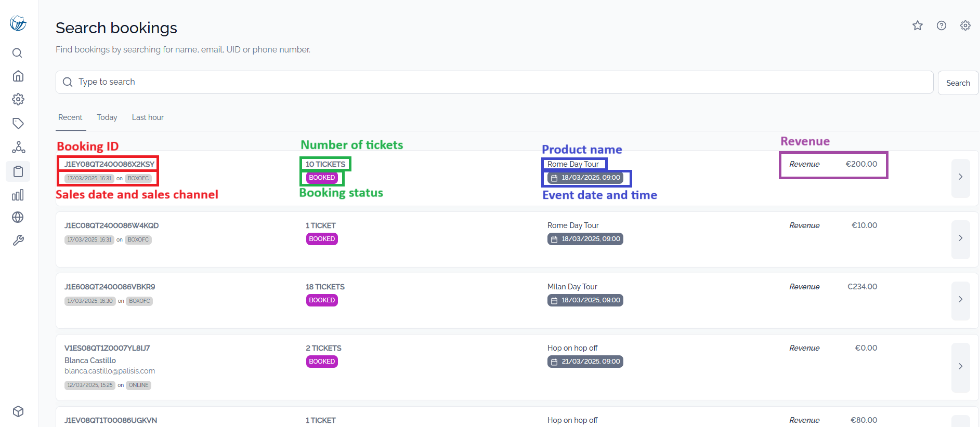Click the Search button

click(958, 83)
